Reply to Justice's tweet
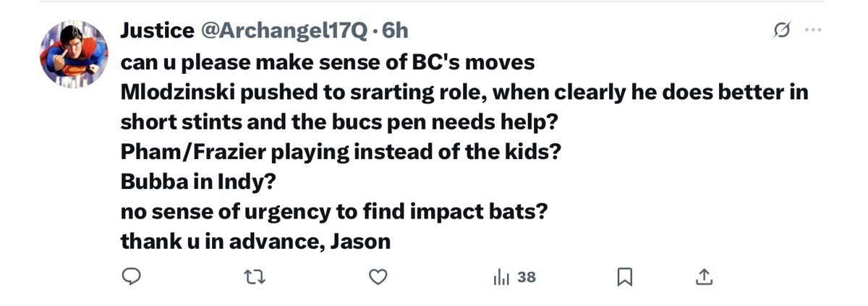Screen dimensions: 868x306 point(131,276)
